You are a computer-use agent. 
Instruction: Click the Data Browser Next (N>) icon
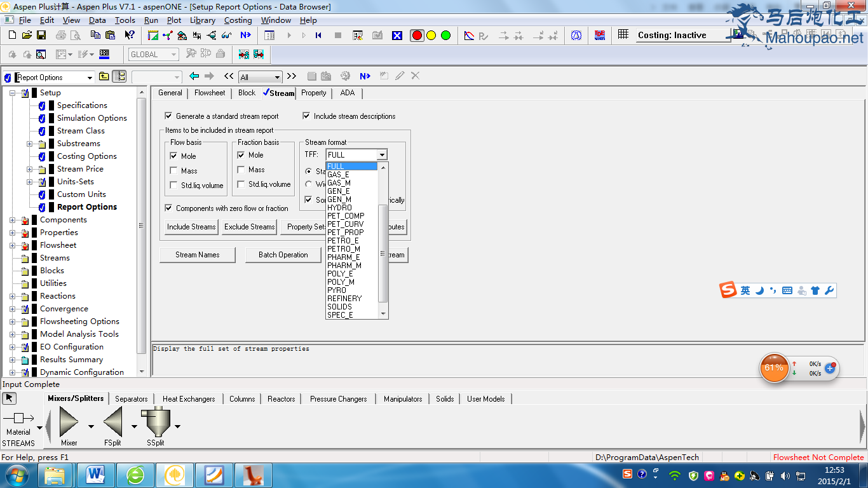coord(365,76)
